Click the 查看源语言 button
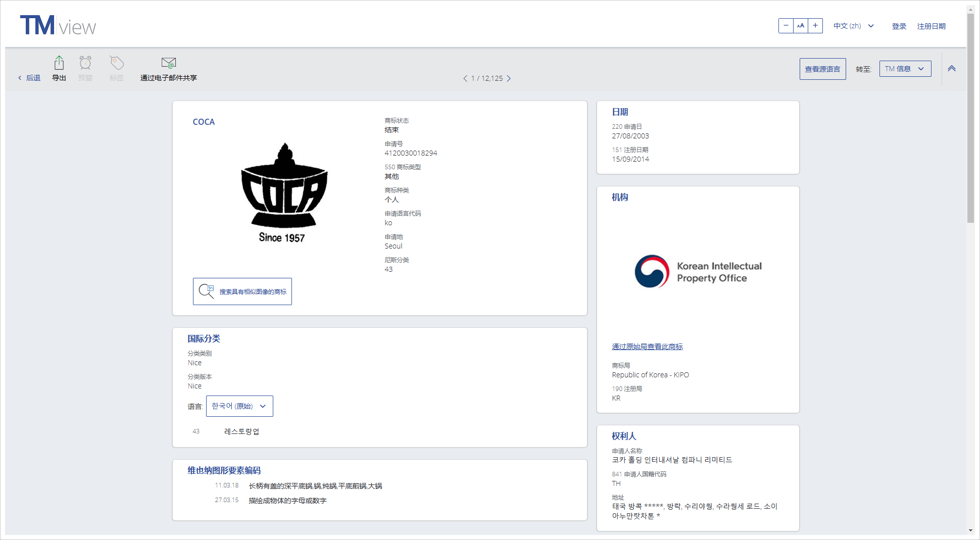 [822, 69]
